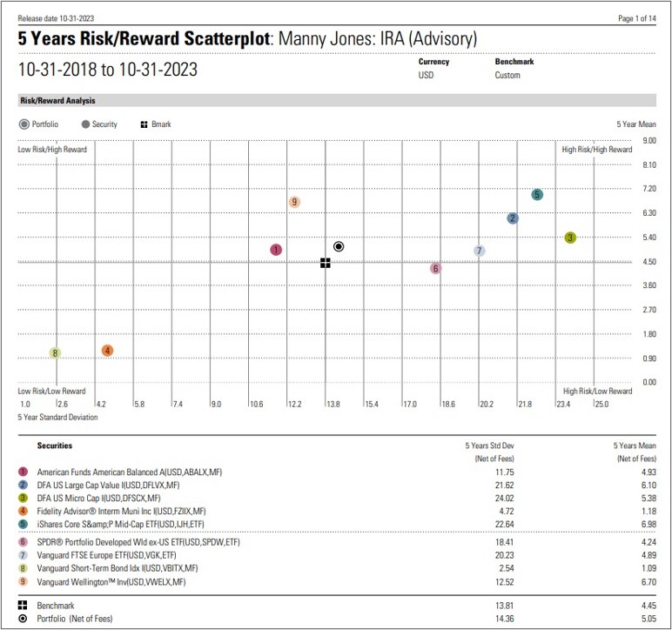Click the mean value 6.70 for Vanguard Wellington
The height and width of the screenshot is (630, 672).
(648, 582)
